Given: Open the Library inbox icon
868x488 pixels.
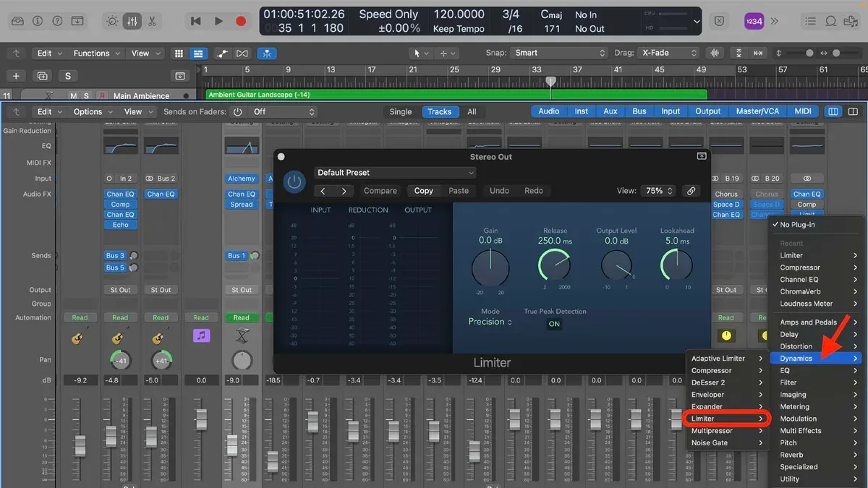Looking at the screenshot, I should 17,21.
